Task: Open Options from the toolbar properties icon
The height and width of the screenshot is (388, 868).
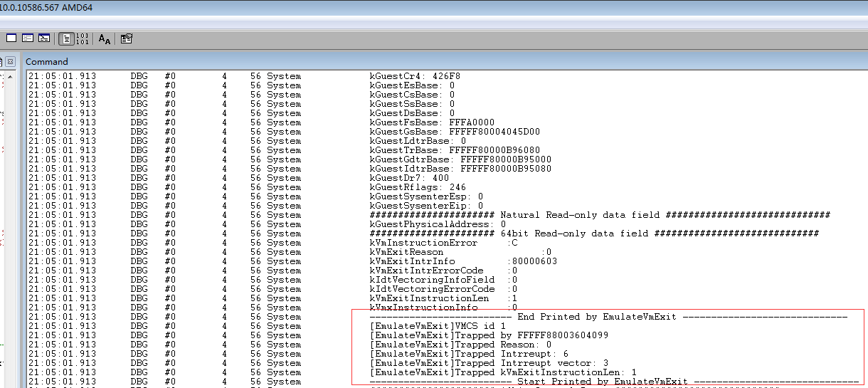Action: point(127,38)
